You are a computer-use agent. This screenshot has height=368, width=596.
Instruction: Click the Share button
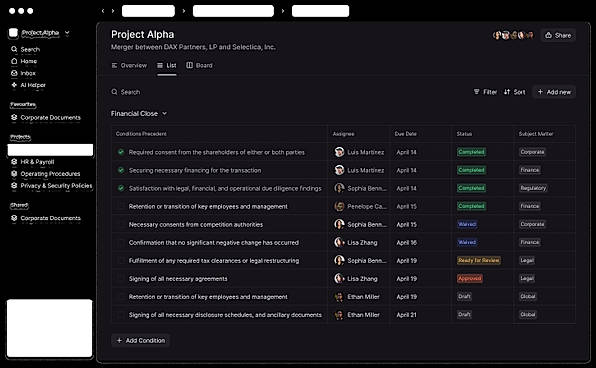558,35
